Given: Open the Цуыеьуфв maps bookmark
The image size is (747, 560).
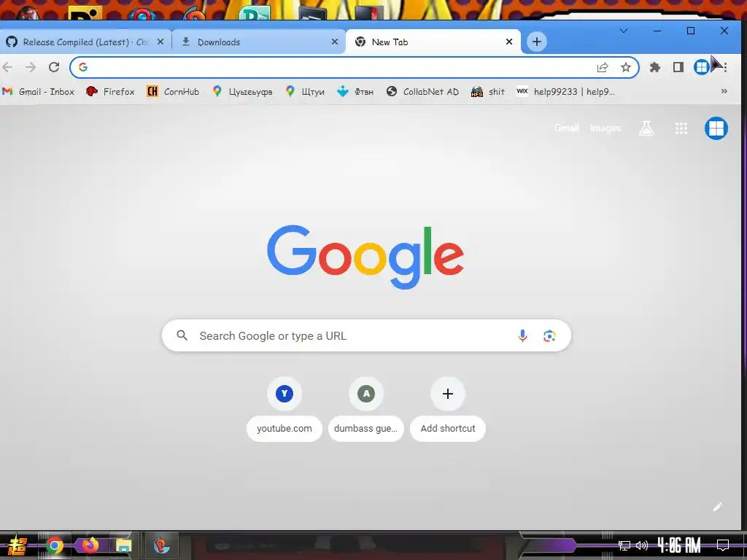Looking at the screenshot, I should 242,91.
